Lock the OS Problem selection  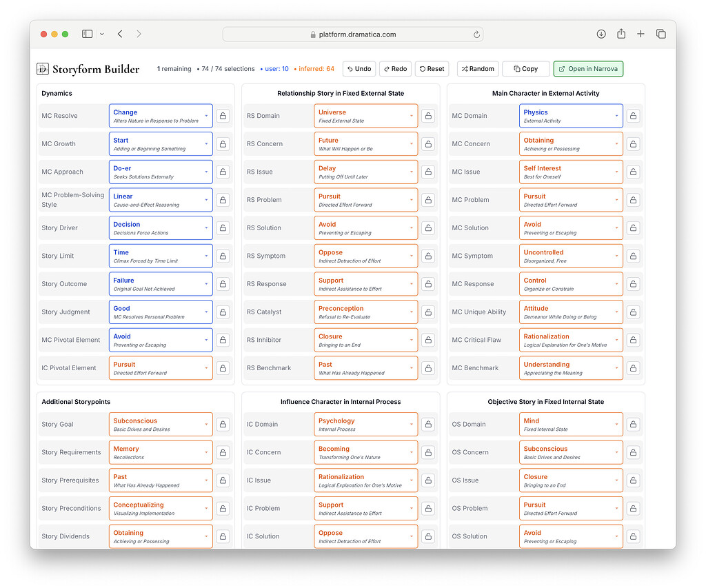coord(633,508)
